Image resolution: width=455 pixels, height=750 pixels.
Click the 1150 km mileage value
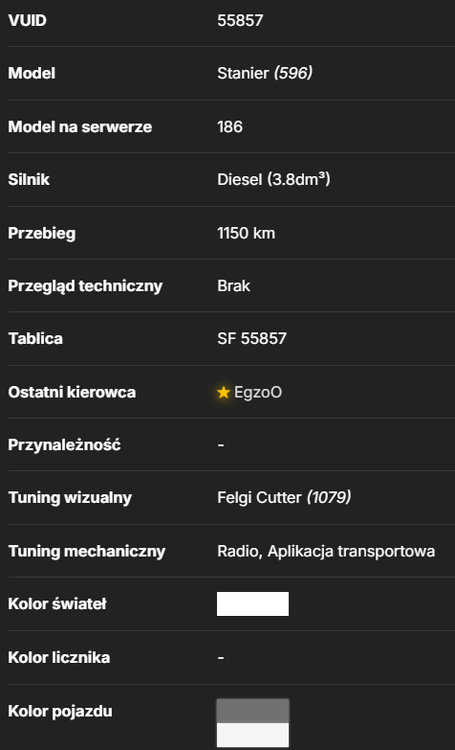point(246,233)
